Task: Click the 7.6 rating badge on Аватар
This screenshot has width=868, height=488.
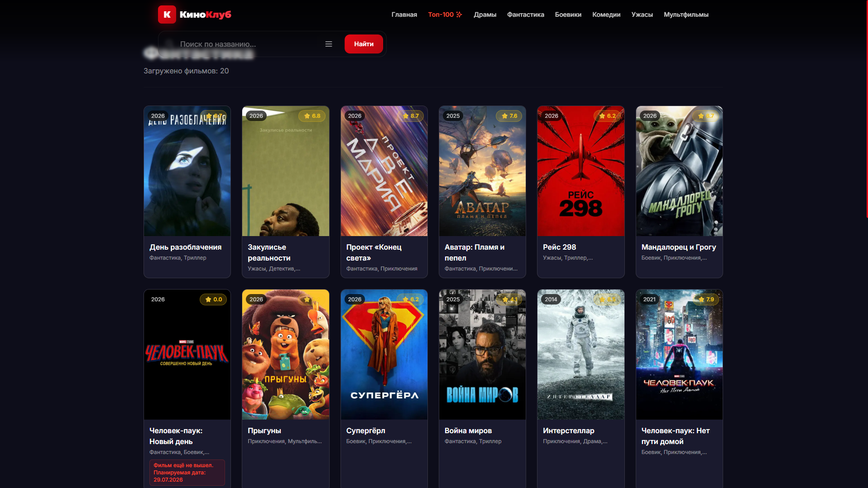Action: pos(509,116)
